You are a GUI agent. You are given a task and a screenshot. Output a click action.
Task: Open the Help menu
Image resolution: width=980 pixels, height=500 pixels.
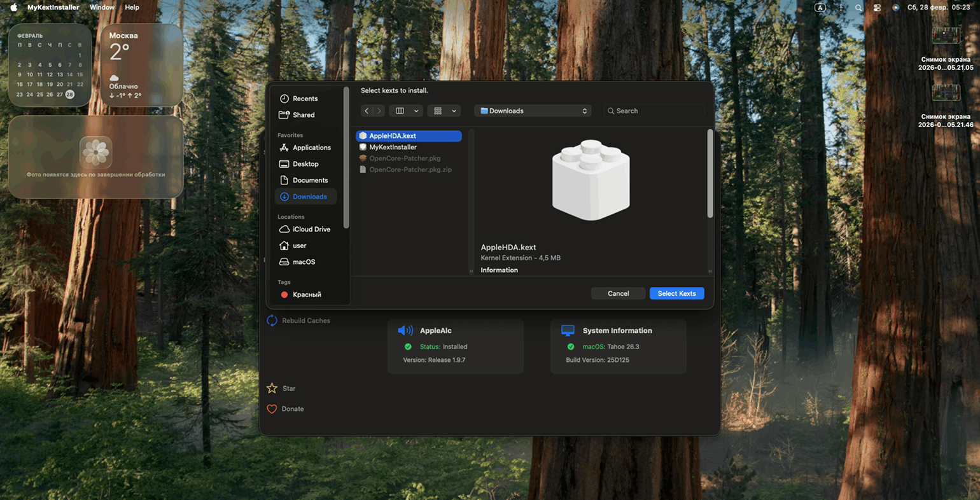pos(132,8)
